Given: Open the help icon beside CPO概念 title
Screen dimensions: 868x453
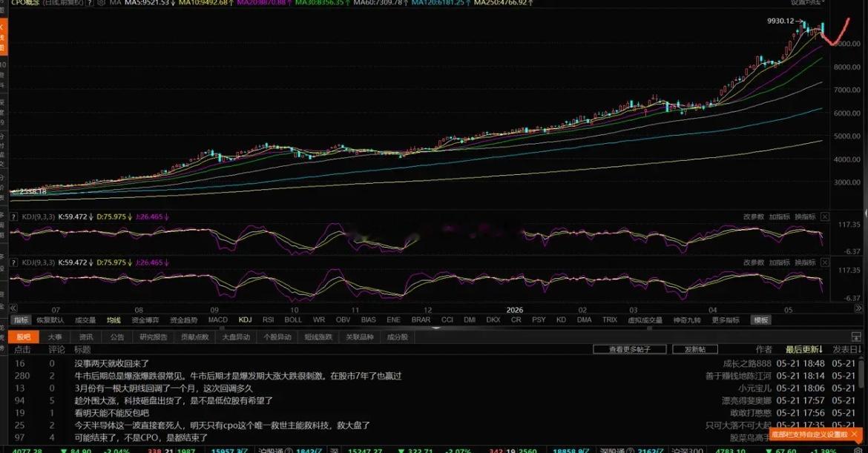Looking at the screenshot, I should 90,3.
